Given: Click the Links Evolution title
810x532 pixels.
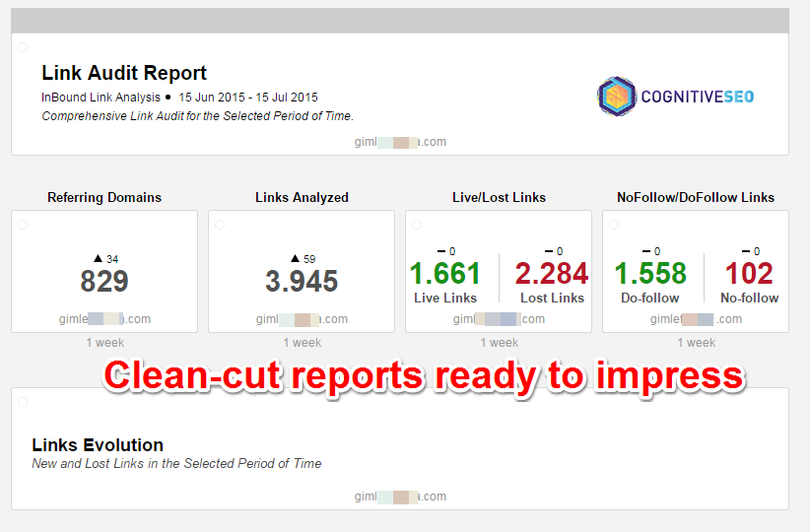Looking at the screenshot, I should (x=98, y=444).
